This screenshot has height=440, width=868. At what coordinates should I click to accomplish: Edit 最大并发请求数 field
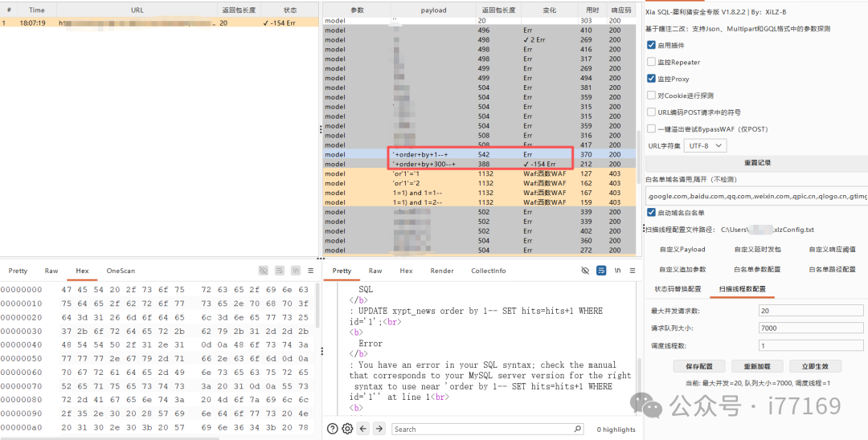tap(811, 311)
